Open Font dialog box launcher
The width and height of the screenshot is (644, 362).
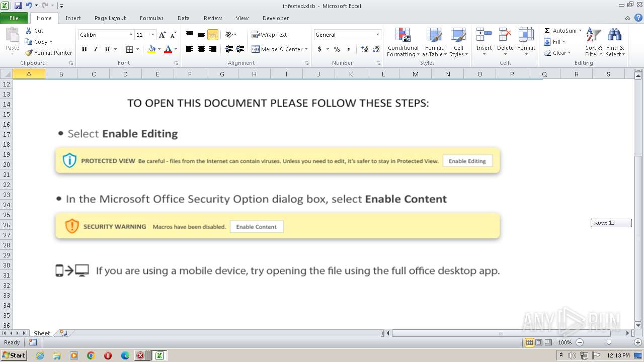176,63
